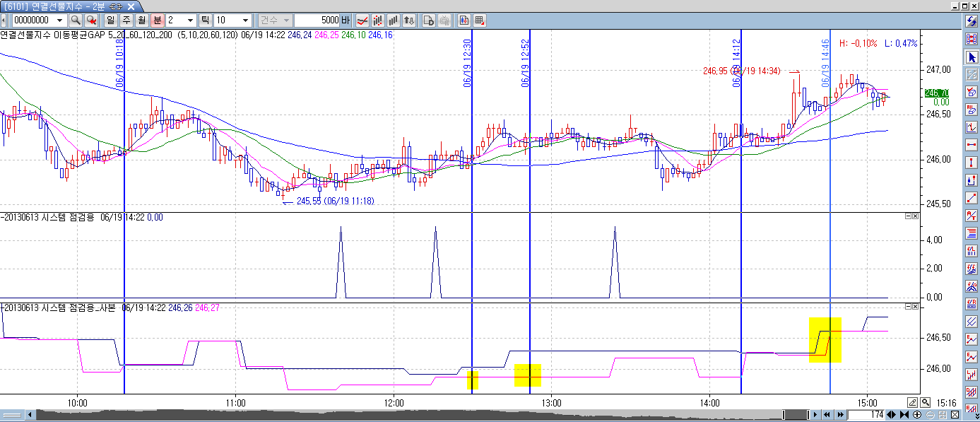Open the symbol code 00000000 dropdown

(59, 20)
